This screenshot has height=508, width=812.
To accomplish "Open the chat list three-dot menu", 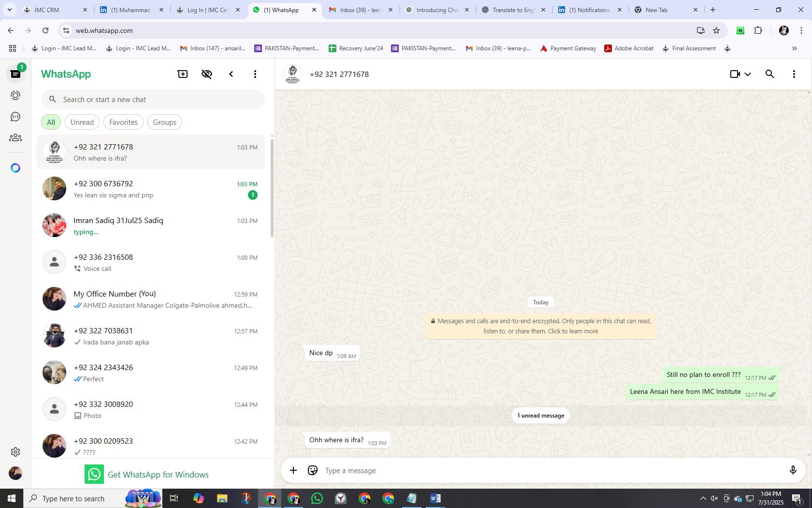I will 255,74.
